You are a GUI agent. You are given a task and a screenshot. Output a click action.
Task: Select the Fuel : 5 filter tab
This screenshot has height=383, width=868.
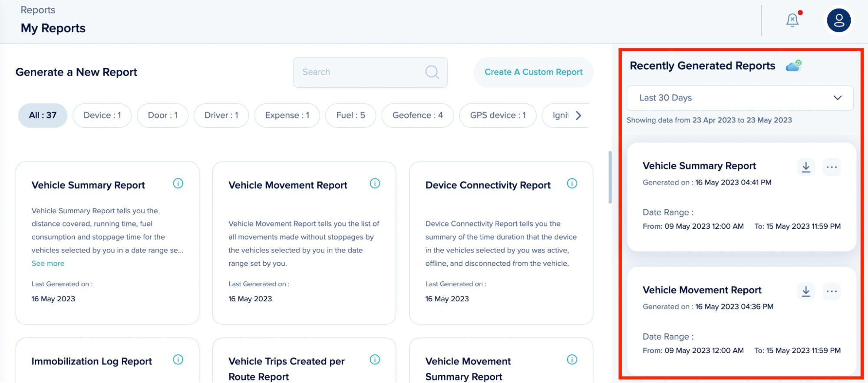tap(350, 116)
